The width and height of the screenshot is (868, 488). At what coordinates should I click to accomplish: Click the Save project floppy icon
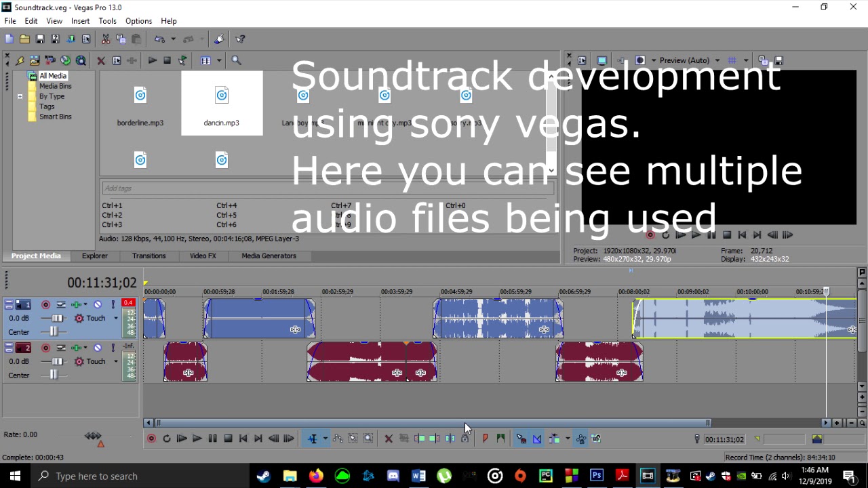(40, 39)
